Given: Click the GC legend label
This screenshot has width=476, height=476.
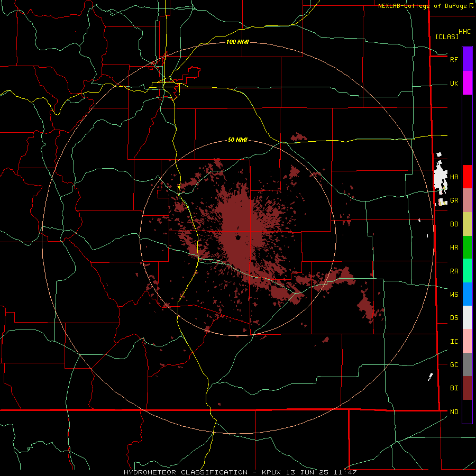Looking at the screenshot, I should click(454, 364).
